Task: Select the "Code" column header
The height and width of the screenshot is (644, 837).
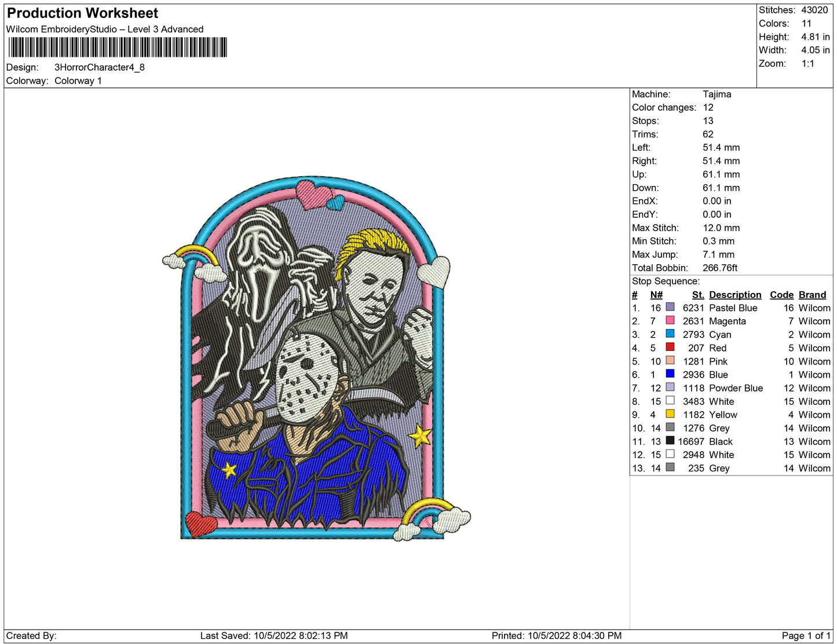Action: click(x=781, y=295)
